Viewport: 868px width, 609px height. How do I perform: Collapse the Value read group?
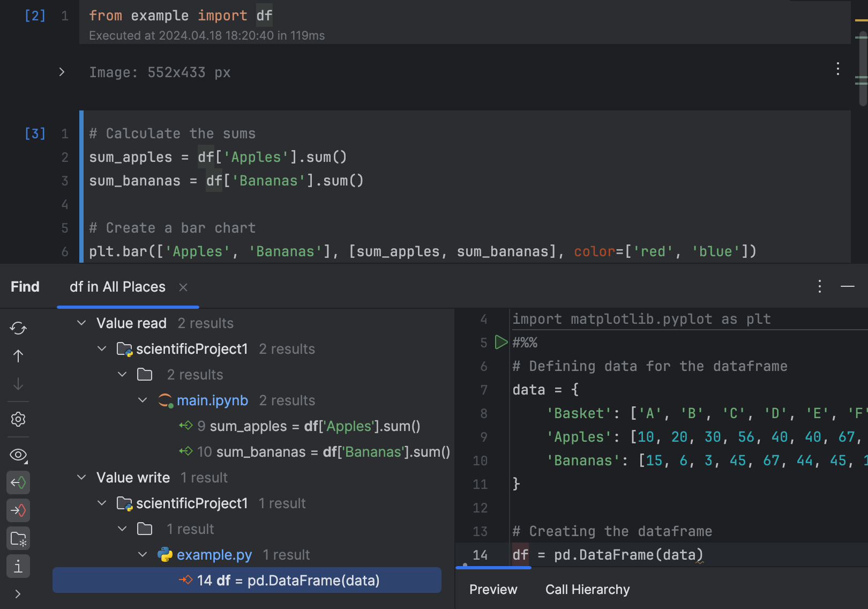(81, 323)
